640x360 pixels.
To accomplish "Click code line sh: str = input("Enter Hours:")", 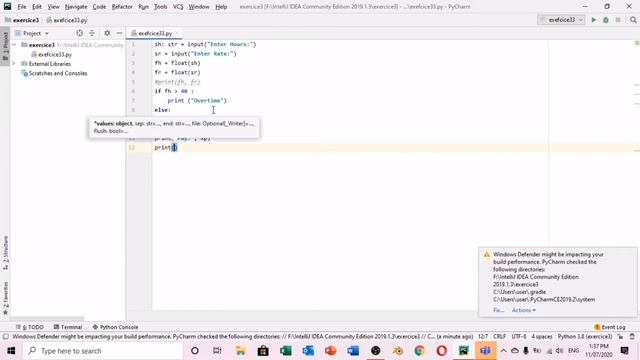I will 205,44.
